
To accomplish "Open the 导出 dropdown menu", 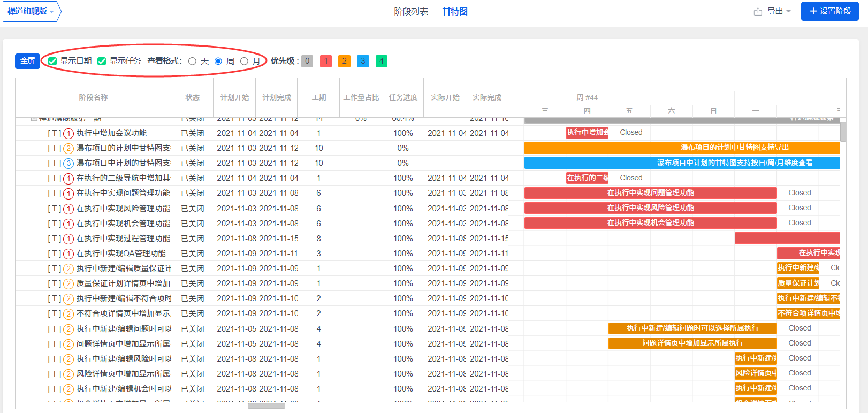I will (778, 11).
